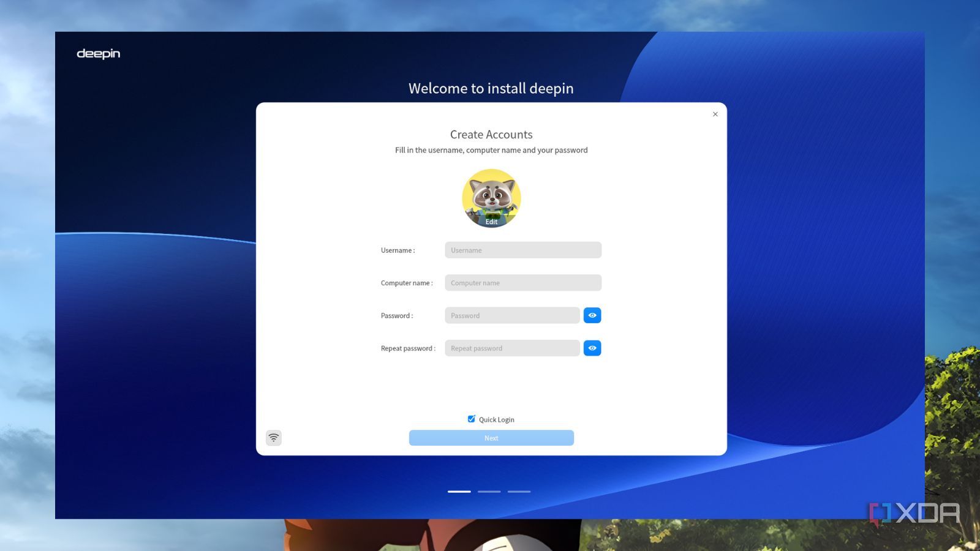Image resolution: width=980 pixels, height=551 pixels.
Task: Click the Next button
Action: pyautogui.click(x=491, y=438)
